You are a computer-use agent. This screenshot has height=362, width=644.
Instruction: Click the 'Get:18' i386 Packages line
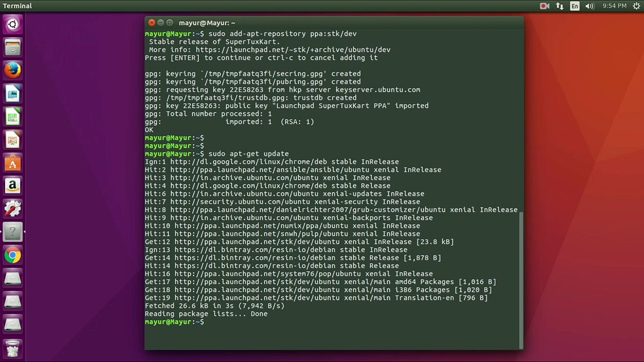point(318,291)
